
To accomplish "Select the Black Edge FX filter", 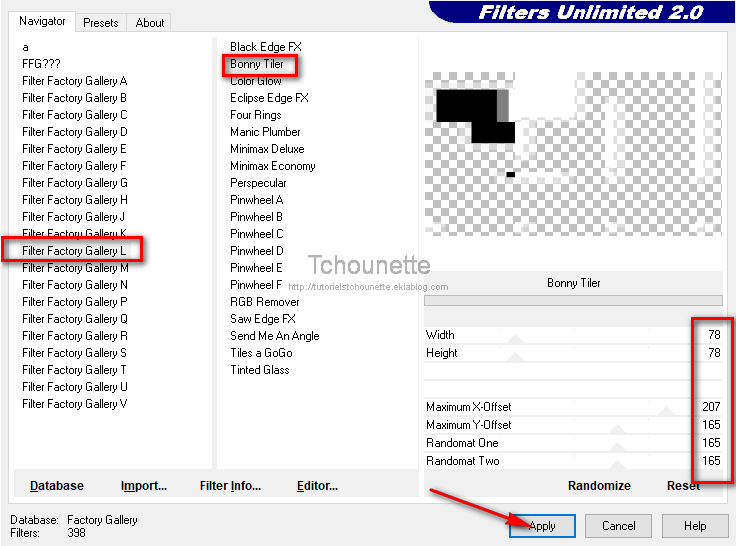I will 265,47.
